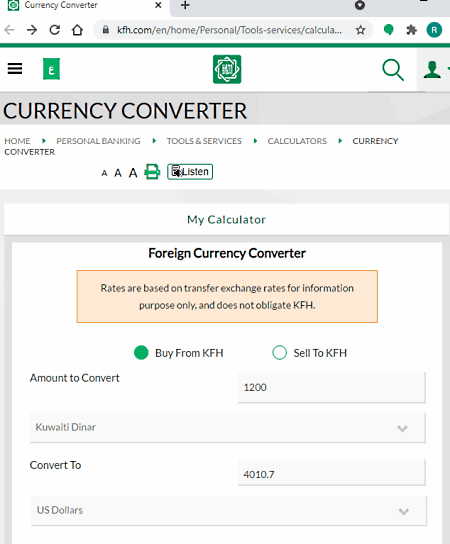Click the Amount to Convert field
This screenshot has width=450, height=544.
coord(331,388)
